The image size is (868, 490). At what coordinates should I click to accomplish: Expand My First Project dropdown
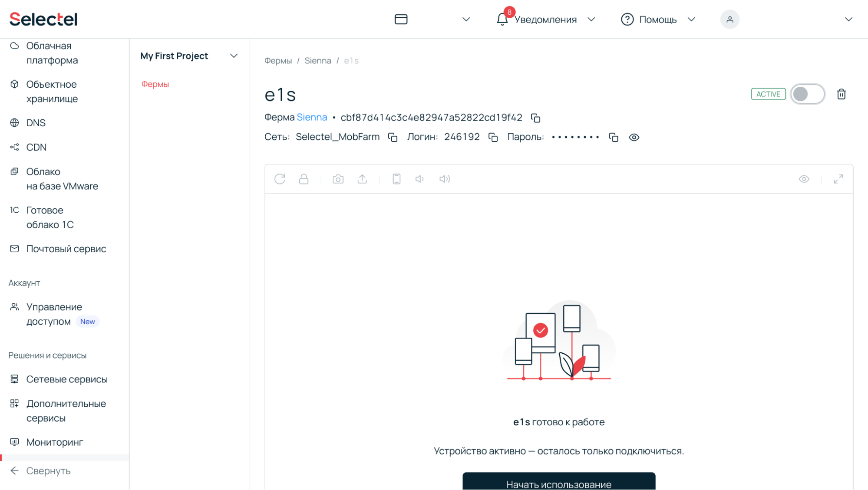tap(235, 56)
